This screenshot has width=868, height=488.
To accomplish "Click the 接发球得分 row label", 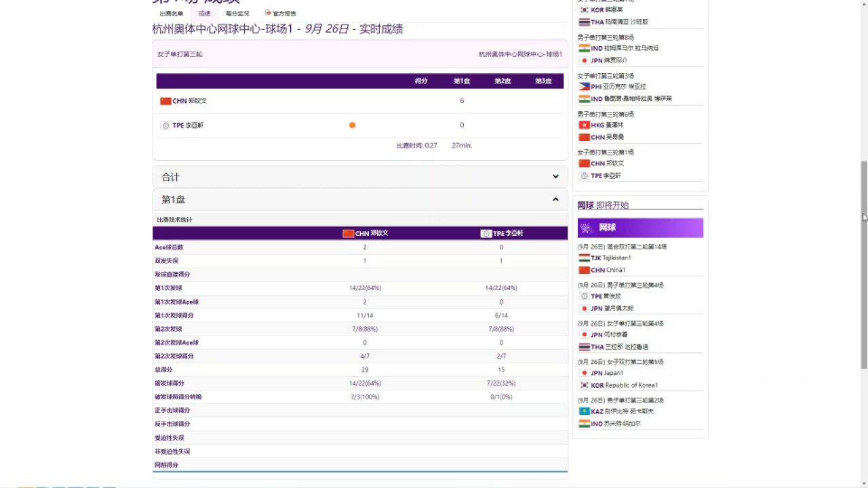I will pyautogui.click(x=169, y=383).
